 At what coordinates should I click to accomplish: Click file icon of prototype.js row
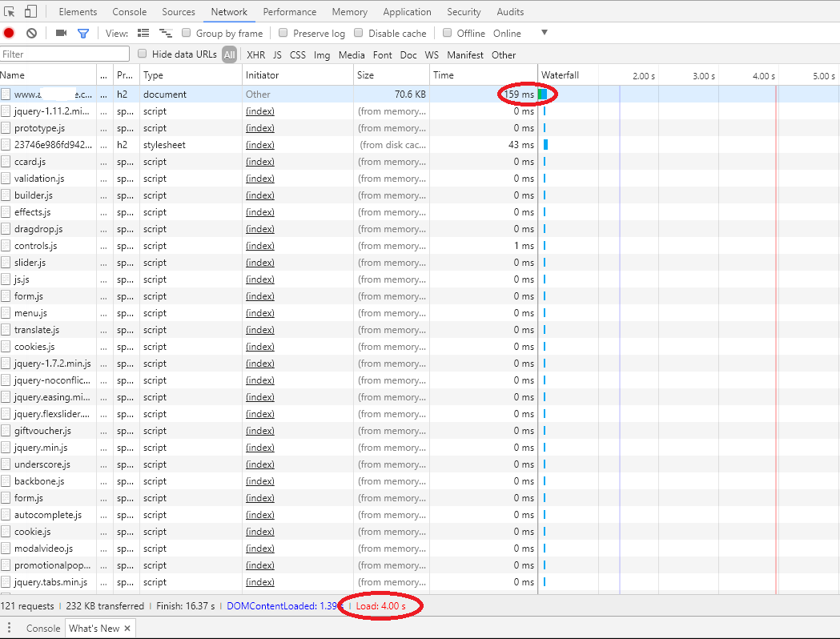6,128
